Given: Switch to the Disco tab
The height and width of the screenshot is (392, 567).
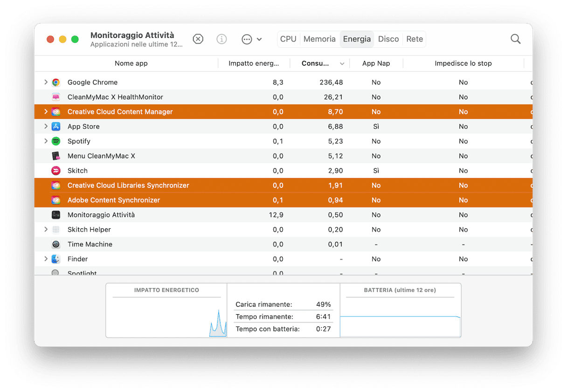Looking at the screenshot, I should coord(388,39).
